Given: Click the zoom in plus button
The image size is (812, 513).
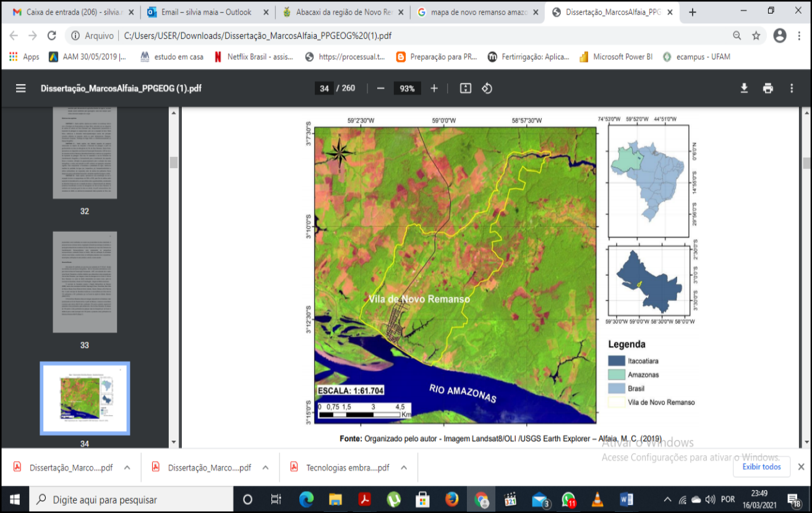Looking at the screenshot, I should click(434, 88).
